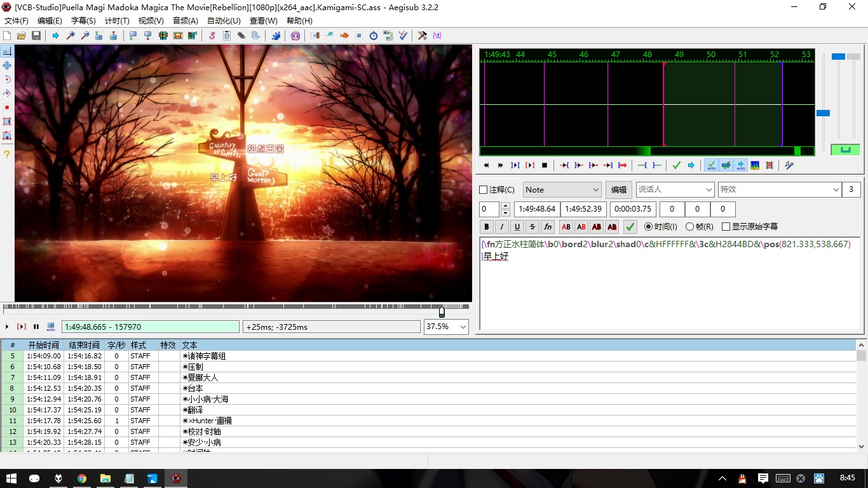868x488 pixels.
Task: Open the file properties clipboard icon
Action: [x=227, y=36]
